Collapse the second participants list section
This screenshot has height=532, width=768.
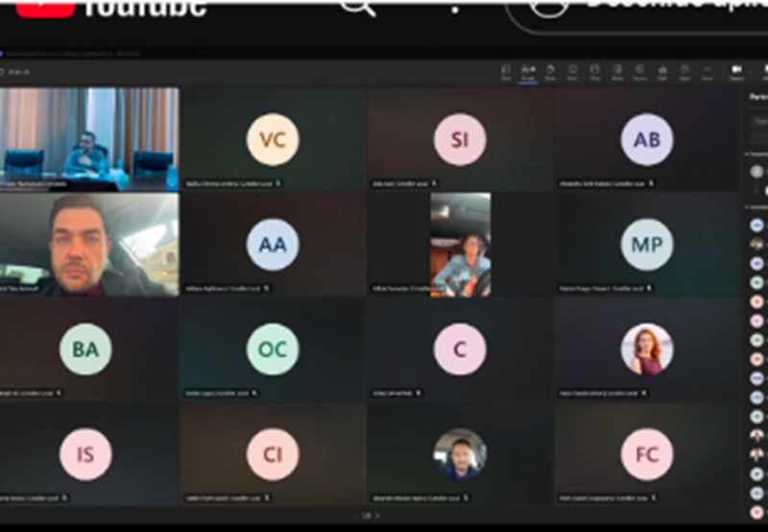(748, 206)
